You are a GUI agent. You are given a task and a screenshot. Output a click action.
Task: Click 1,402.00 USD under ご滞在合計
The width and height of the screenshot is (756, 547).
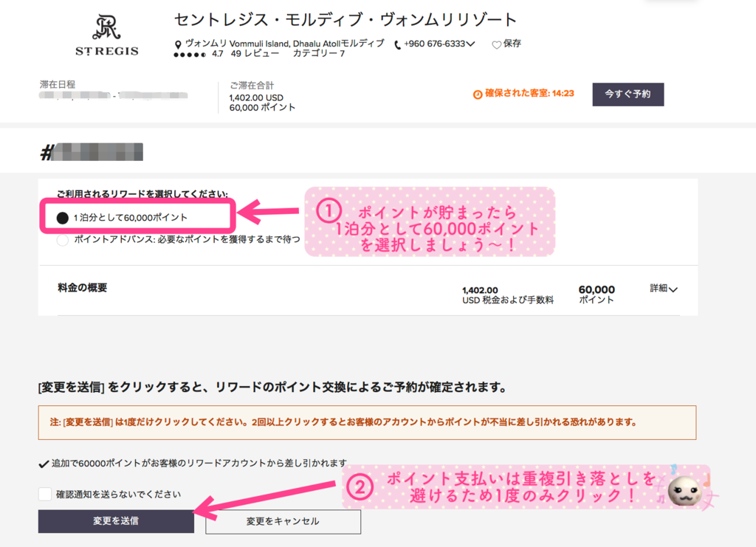[256, 98]
